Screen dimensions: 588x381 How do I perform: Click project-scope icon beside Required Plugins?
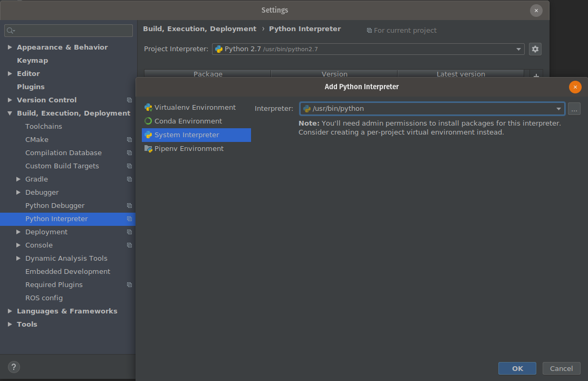(129, 285)
